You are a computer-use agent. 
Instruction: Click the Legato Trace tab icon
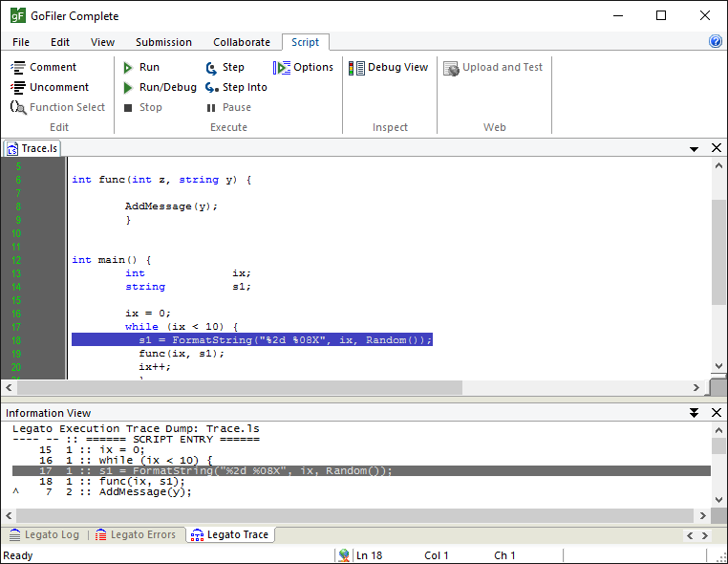click(198, 535)
